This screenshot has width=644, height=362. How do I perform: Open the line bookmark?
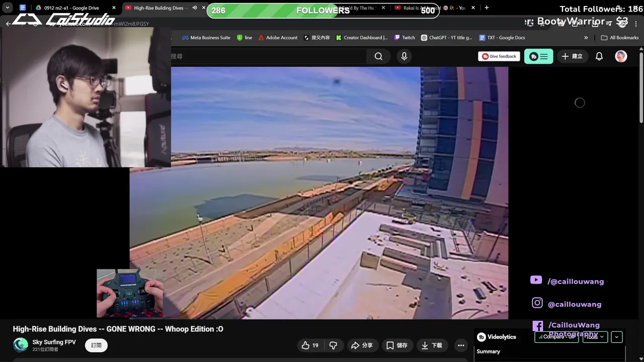coord(245,38)
